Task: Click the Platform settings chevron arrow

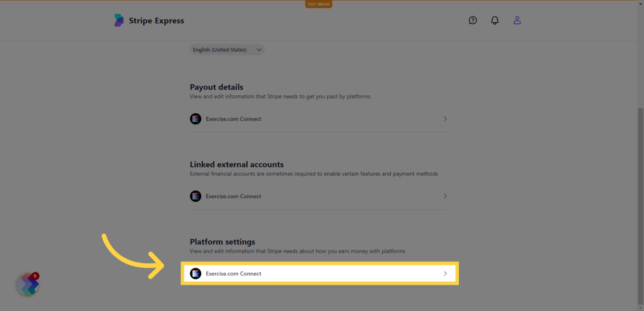Action: point(445,273)
